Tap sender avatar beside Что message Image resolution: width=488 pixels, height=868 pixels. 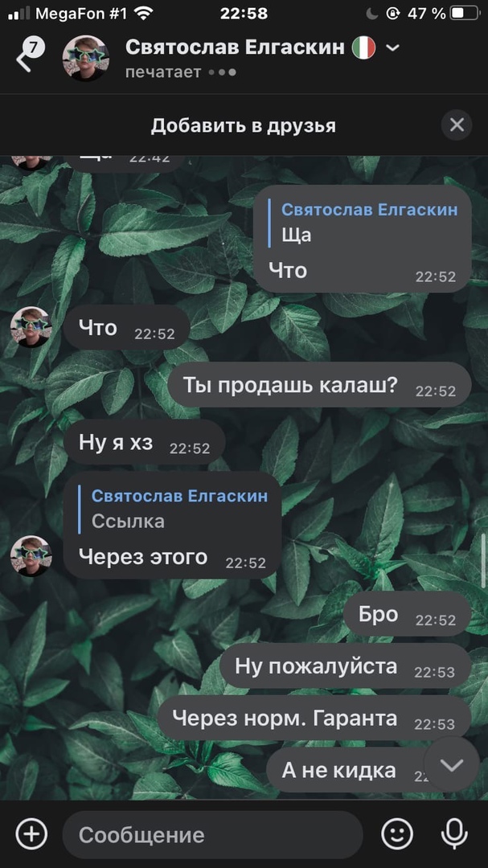tap(31, 326)
